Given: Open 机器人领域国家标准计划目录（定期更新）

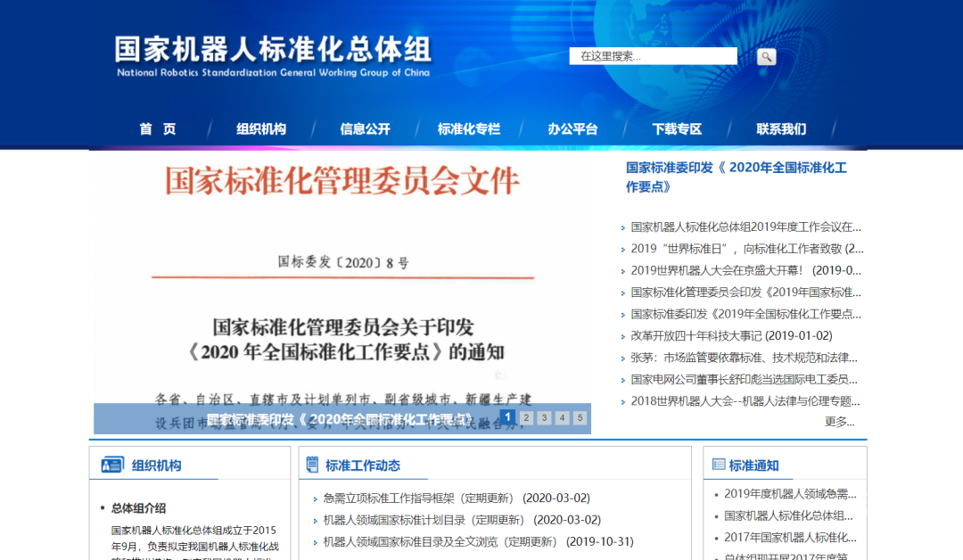Looking at the screenshot, I should [462, 520].
